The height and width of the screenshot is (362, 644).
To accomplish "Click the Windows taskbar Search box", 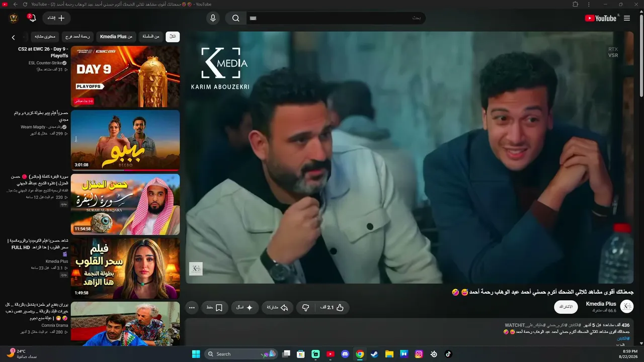I will [x=240, y=354].
